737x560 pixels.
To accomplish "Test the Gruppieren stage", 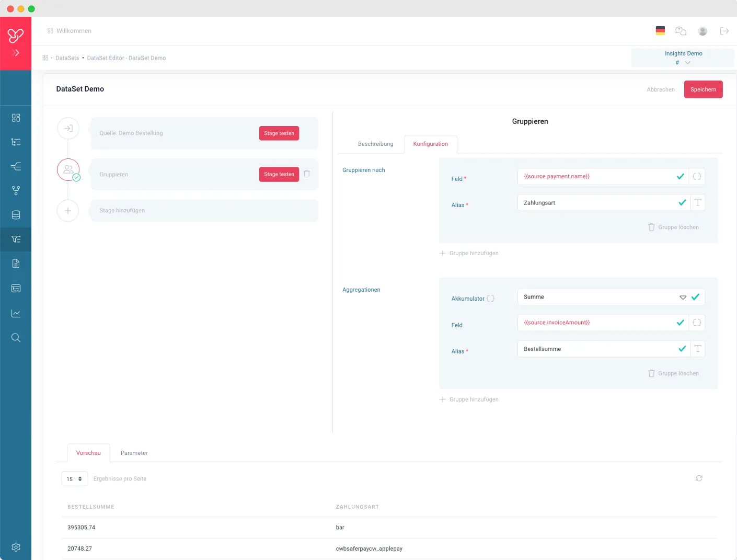I will [x=279, y=175].
